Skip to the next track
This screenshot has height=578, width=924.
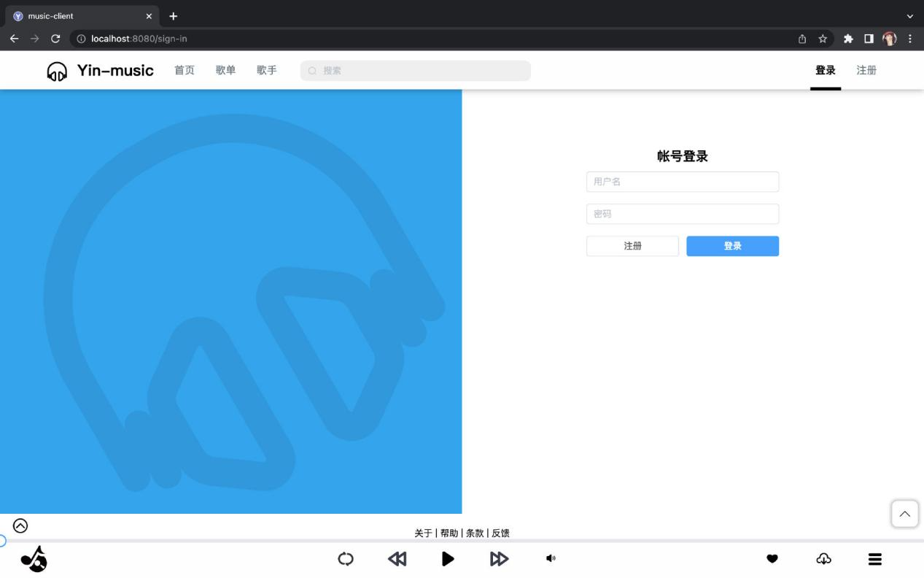pyautogui.click(x=499, y=559)
